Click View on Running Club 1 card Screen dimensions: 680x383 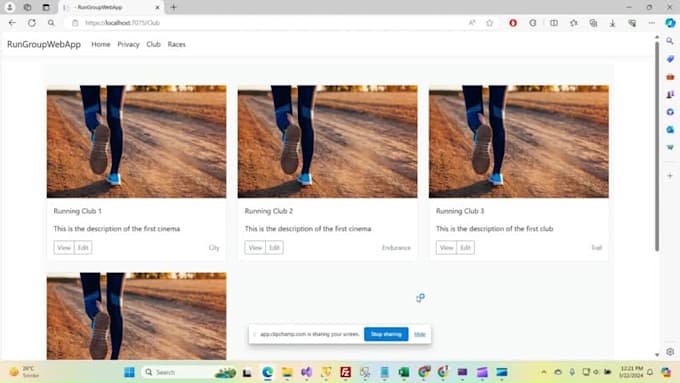point(64,248)
